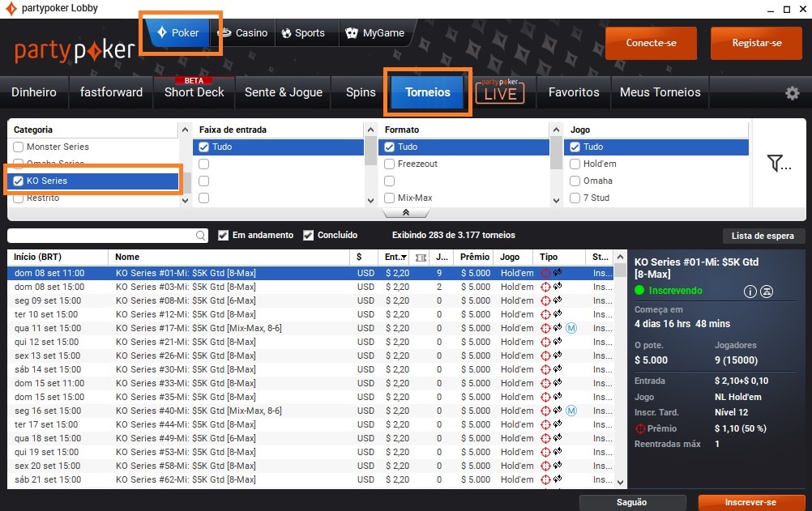Open the Sente & Jogue tab

click(x=284, y=92)
